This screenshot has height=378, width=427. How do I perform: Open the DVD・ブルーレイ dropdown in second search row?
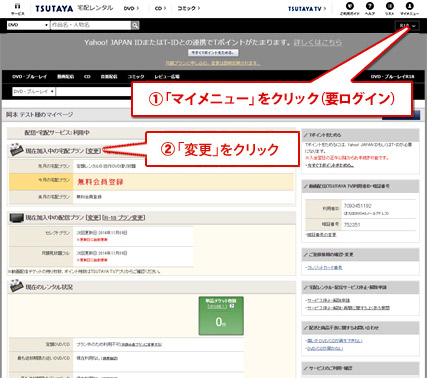click(34, 91)
